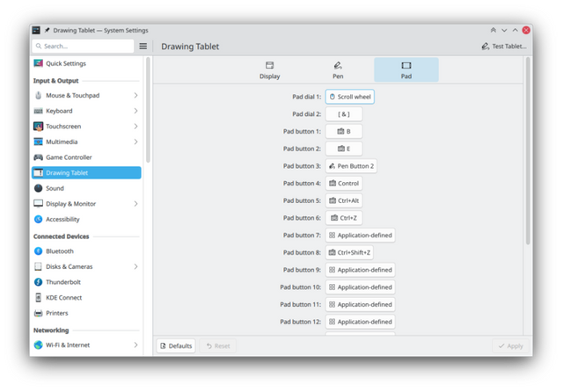This screenshot has height=392, width=563.
Task: Click the Accessibility sidebar icon
Action: [x=38, y=219]
